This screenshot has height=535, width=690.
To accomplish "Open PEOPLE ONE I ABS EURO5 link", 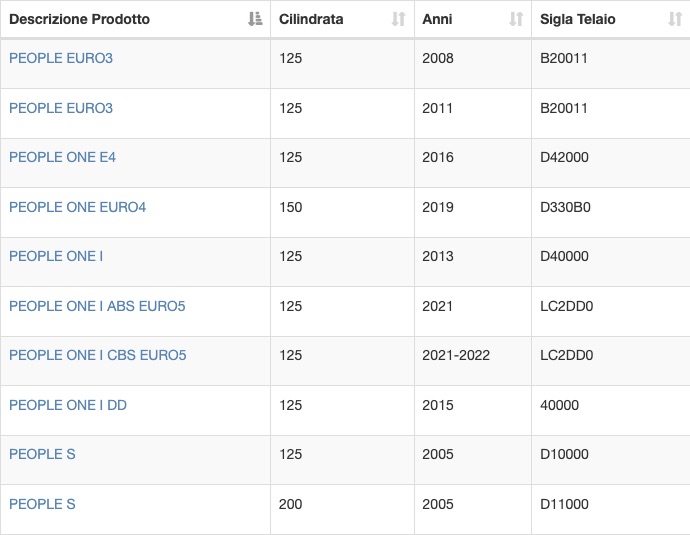I will [x=97, y=306].
